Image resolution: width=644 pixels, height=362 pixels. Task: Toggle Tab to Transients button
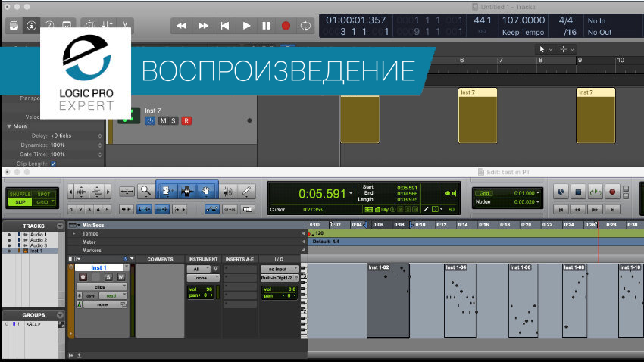point(126,209)
